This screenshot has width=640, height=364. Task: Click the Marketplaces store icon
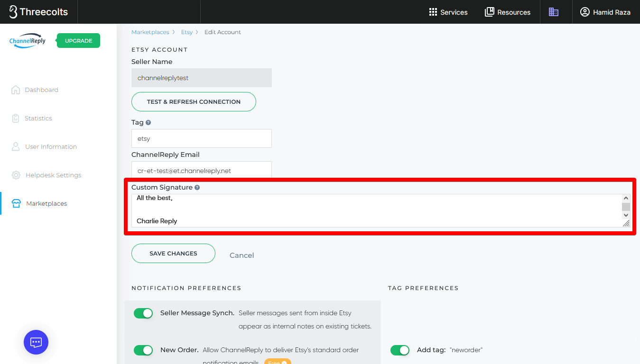17,204
